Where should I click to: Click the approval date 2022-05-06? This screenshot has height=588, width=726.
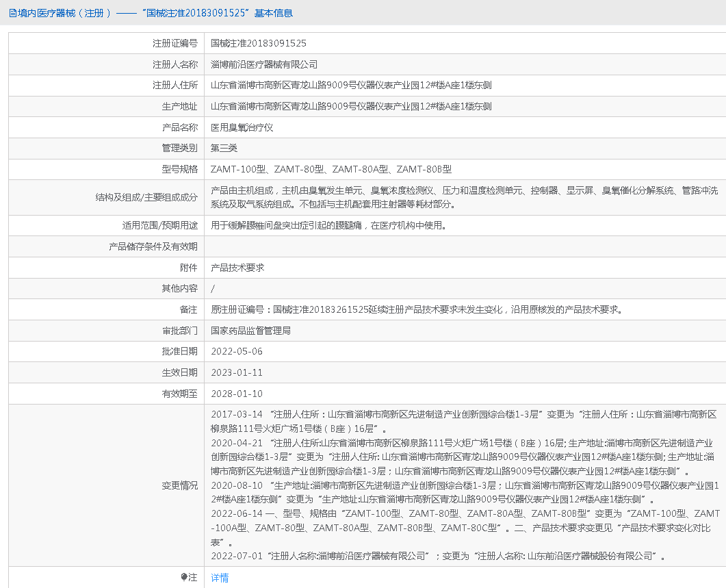236,351
